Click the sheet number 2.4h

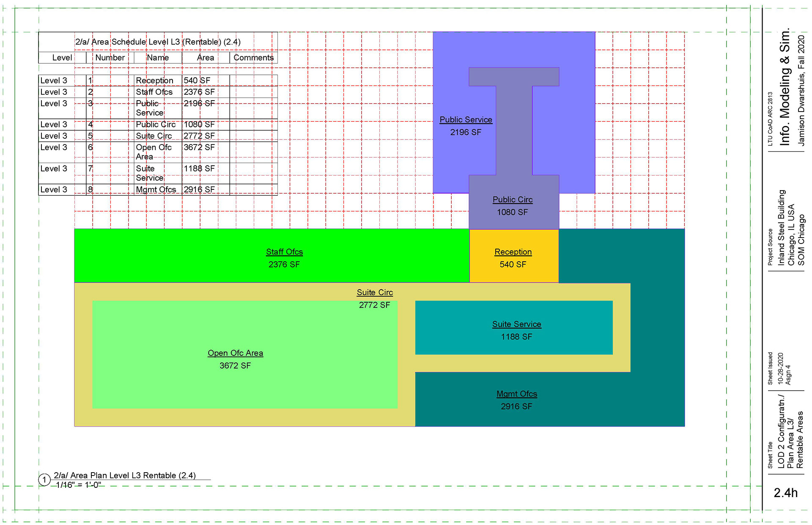click(785, 493)
